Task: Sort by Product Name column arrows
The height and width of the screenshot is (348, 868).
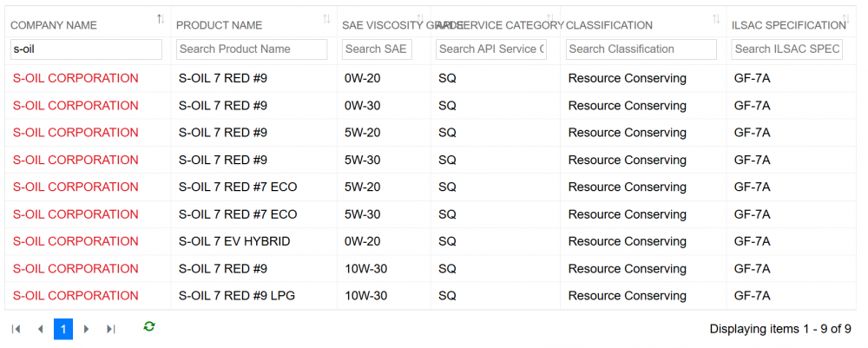Action: point(326,19)
